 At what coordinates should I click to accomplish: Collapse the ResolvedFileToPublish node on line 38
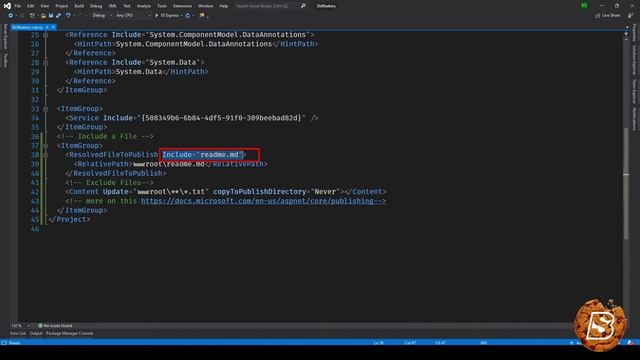point(46,155)
